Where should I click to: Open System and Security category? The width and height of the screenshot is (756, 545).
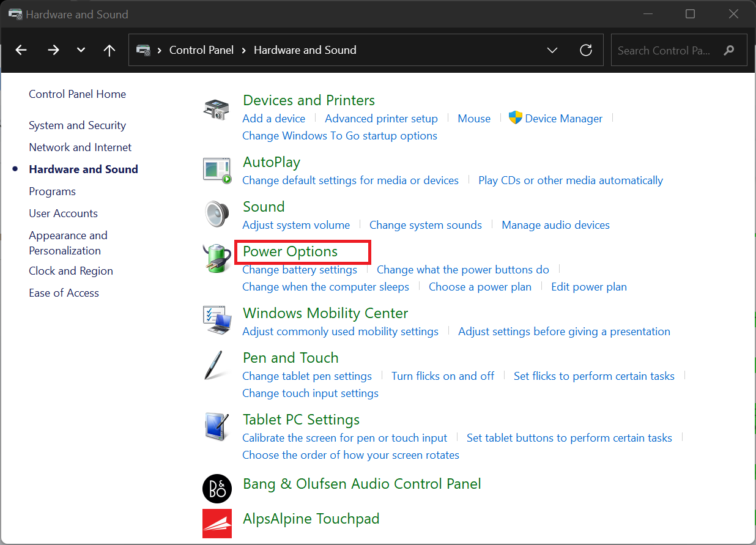click(x=77, y=125)
